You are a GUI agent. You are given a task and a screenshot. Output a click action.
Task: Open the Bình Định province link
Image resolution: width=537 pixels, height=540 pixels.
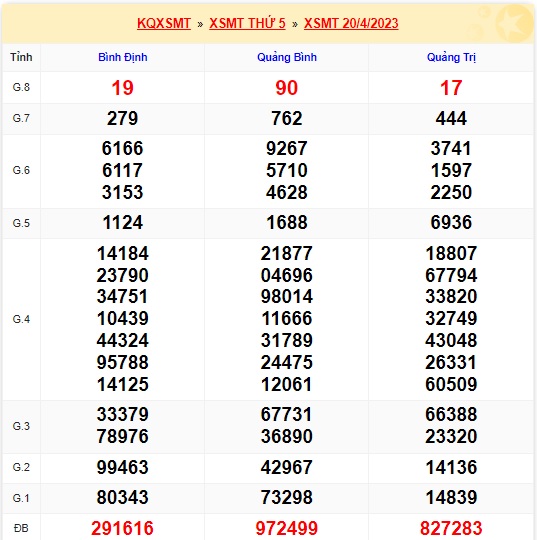123,57
